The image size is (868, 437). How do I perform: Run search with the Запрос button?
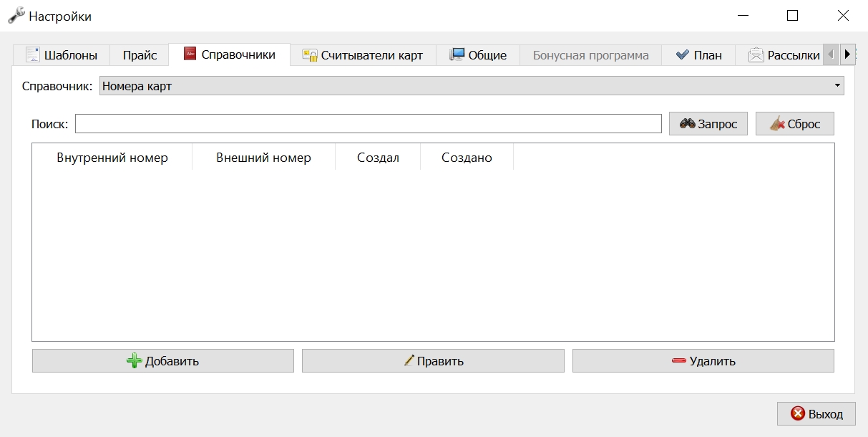point(708,124)
